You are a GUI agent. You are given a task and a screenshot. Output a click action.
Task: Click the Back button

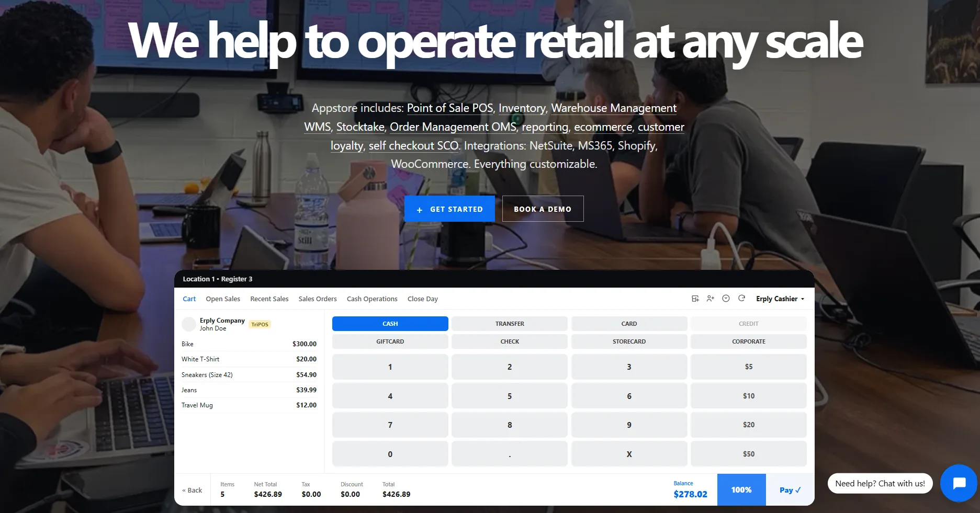pos(192,490)
